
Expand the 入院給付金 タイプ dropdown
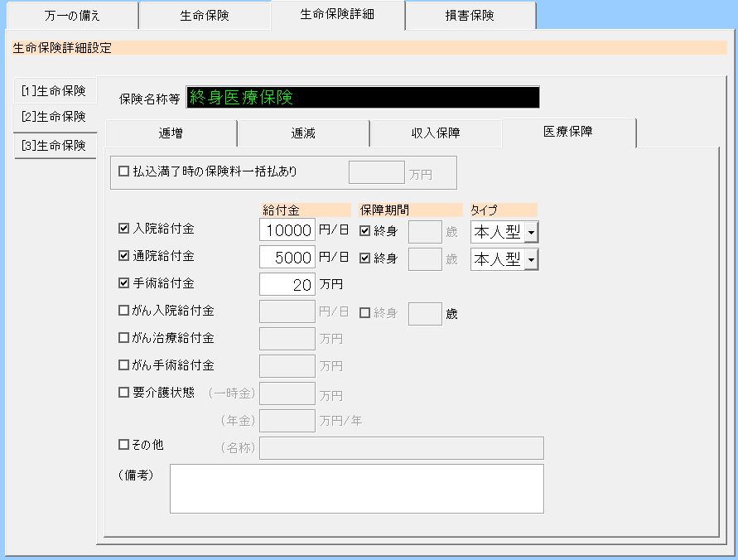click(531, 232)
